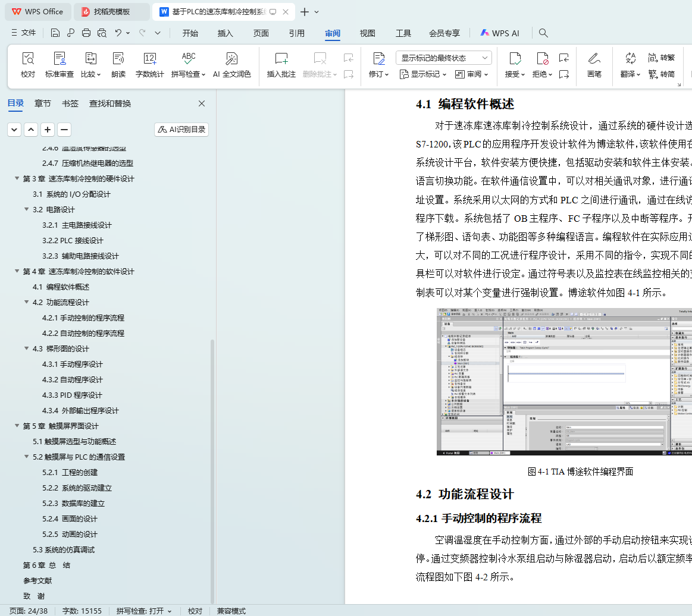Go to next change icon below previous

[x=564, y=74]
